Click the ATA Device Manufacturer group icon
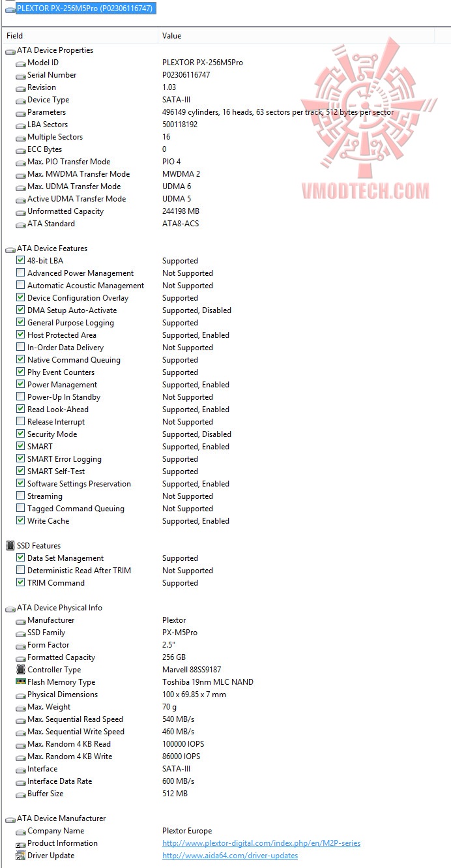 coord(10,819)
